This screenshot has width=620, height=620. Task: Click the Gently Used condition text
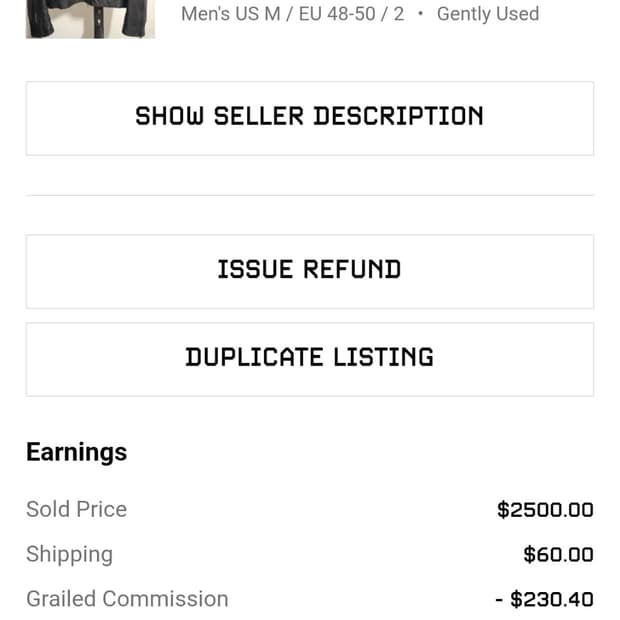click(487, 14)
